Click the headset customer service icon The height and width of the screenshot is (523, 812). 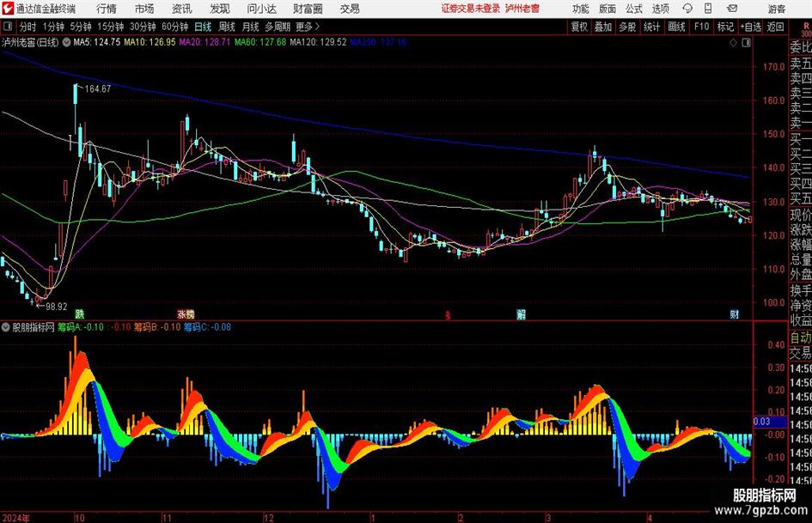coord(687,9)
